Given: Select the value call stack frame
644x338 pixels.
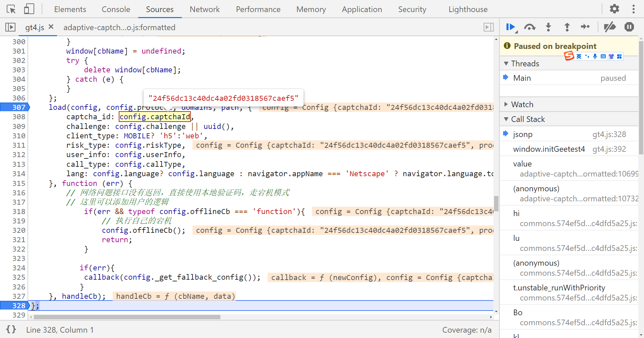Looking at the screenshot, I should pyautogui.click(x=569, y=168).
